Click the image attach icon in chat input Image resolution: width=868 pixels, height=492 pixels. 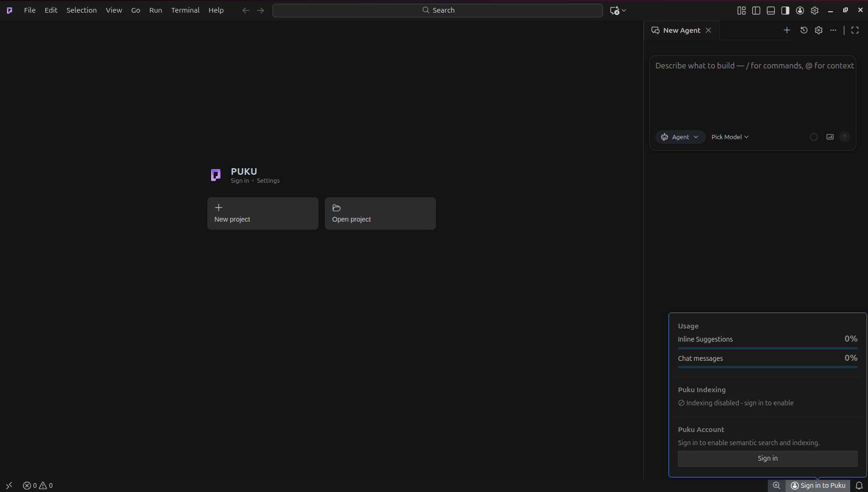pos(830,137)
